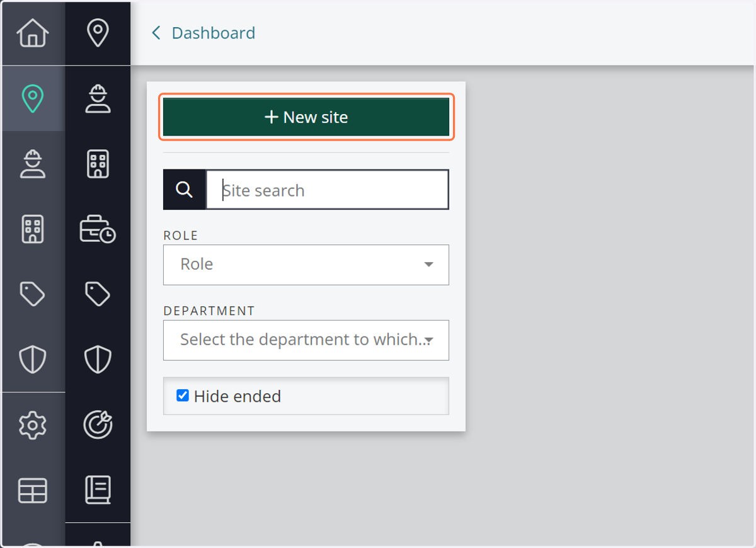Open the shield icon in the left sidebar

[33, 360]
